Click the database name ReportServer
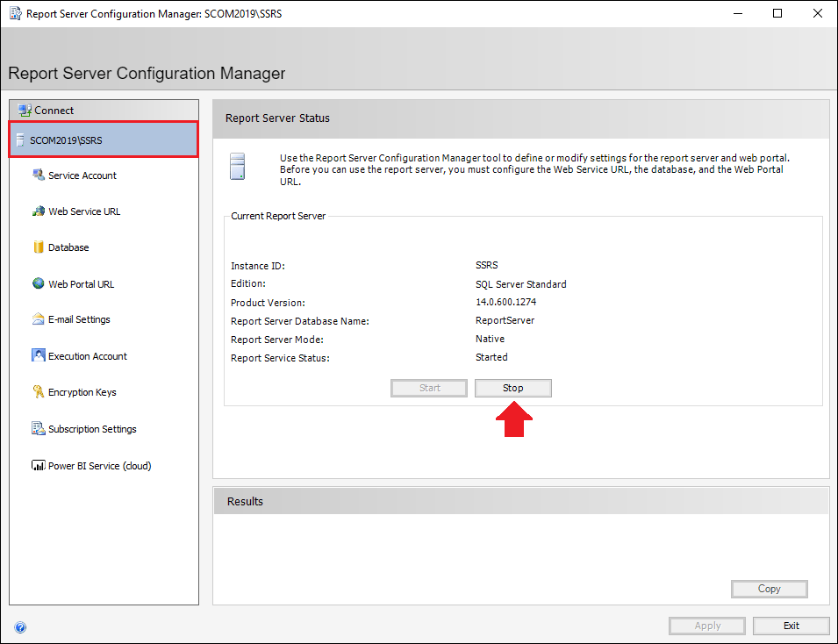 (x=505, y=320)
